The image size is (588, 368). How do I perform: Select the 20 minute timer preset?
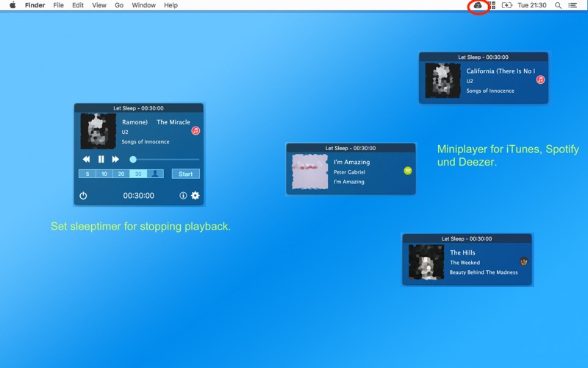click(x=121, y=174)
